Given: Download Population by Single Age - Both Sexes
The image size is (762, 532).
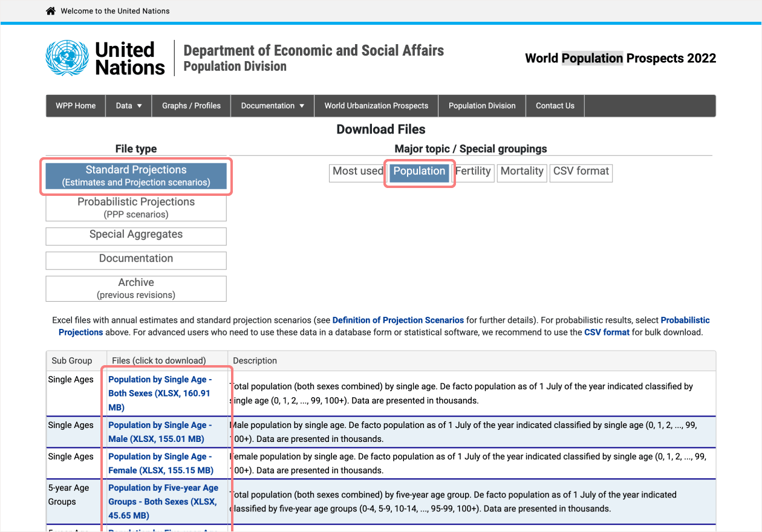Looking at the screenshot, I should click(x=160, y=394).
